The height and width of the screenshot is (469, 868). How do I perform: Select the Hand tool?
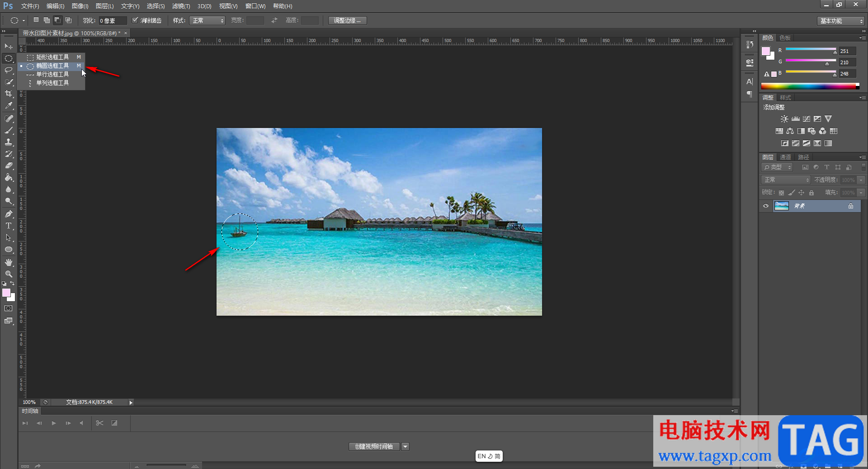pos(9,262)
